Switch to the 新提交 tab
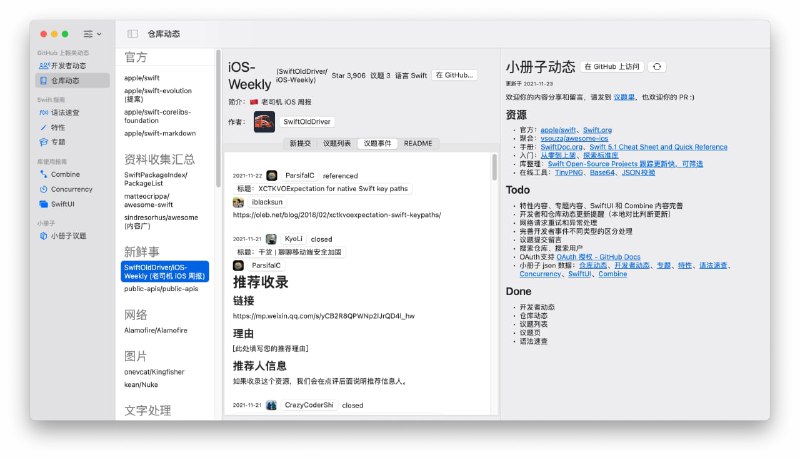800x460 pixels. [300, 144]
